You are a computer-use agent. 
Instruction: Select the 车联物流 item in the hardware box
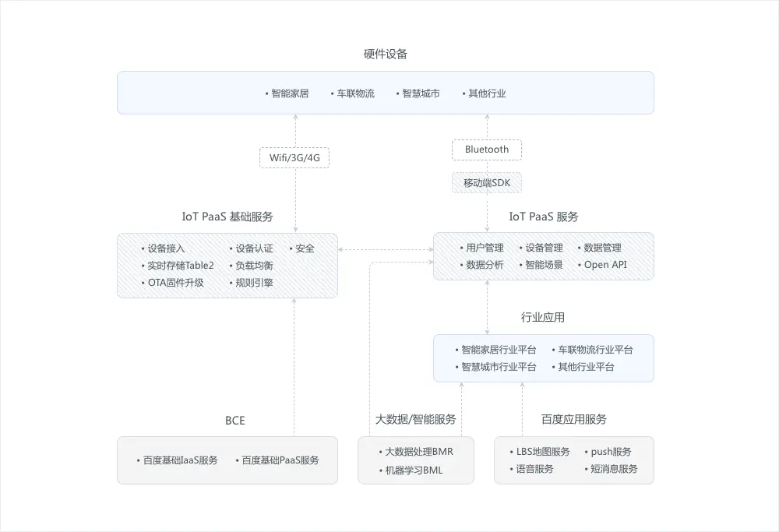[355, 93]
